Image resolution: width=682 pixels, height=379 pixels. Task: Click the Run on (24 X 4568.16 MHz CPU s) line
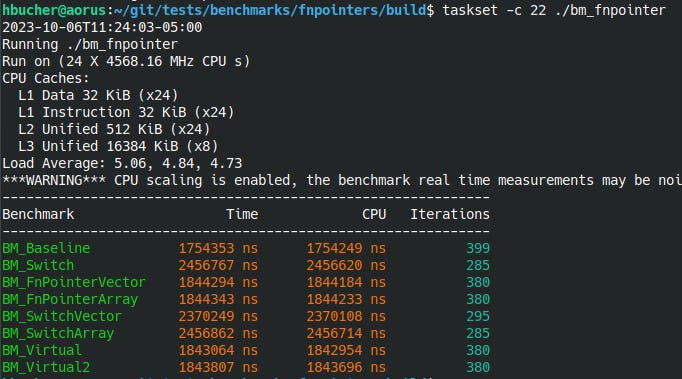(x=127, y=61)
